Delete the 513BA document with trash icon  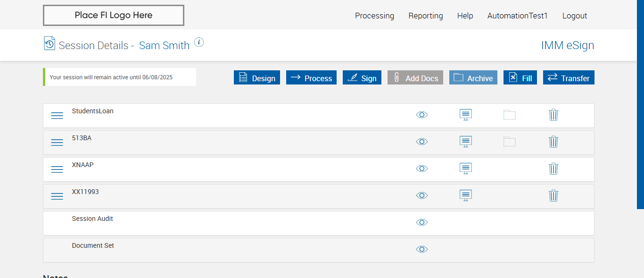(x=553, y=142)
